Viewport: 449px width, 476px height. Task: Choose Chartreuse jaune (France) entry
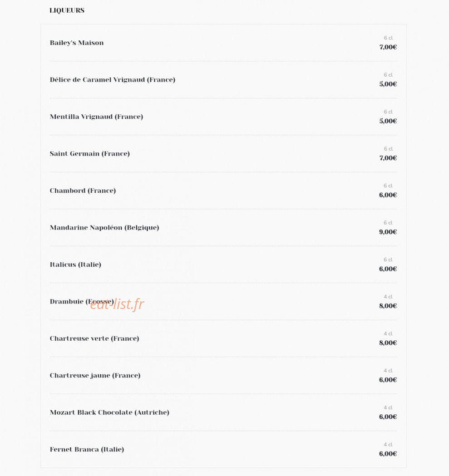[95, 376]
